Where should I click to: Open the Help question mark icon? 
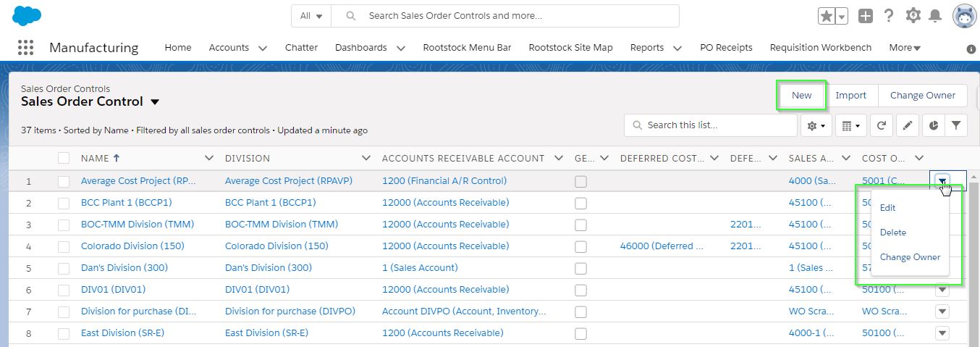click(889, 16)
